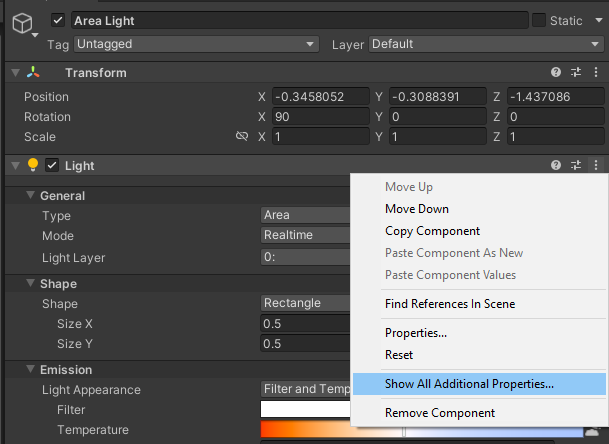This screenshot has height=444, width=609.
Task: Click the Temperature gradient slider
Action: (x=422, y=429)
